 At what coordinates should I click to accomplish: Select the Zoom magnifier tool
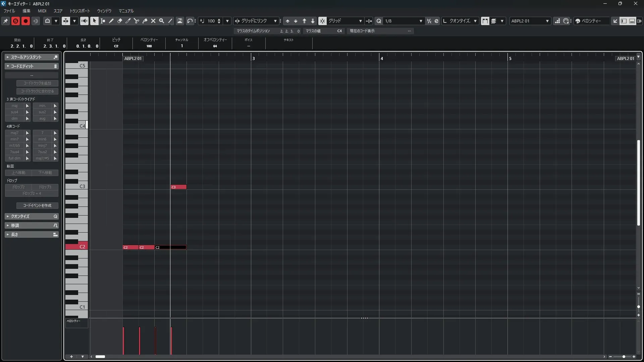pos(162,21)
